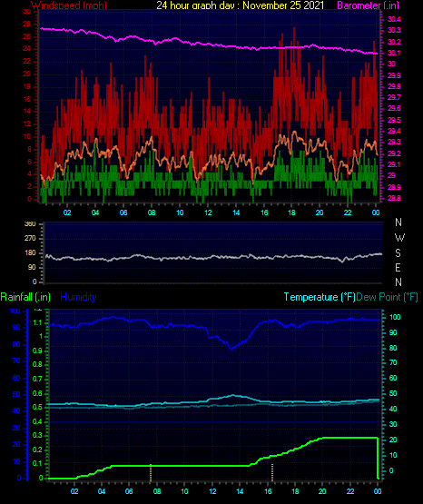Click the E label on wind direction compass

click(398, 267)
